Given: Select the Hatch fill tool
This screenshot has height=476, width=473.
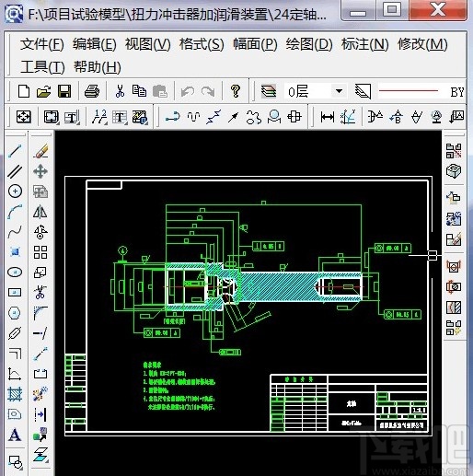Looking at the screenshot, I should (15, 394).
